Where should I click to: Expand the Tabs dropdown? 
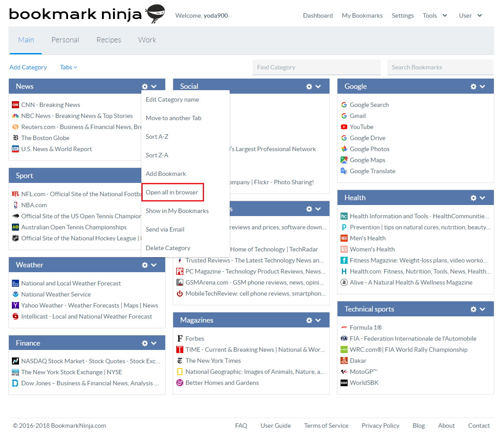point(68,67)
